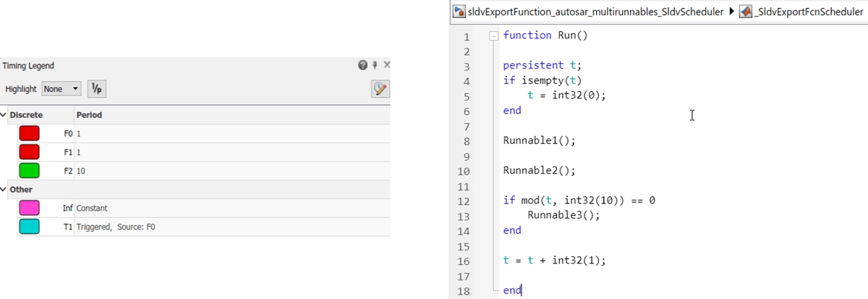Click the 'if mod(t, int32(10)) == 0' line
Viewport: 868px width, 299px height.
(x=579, y=200)
